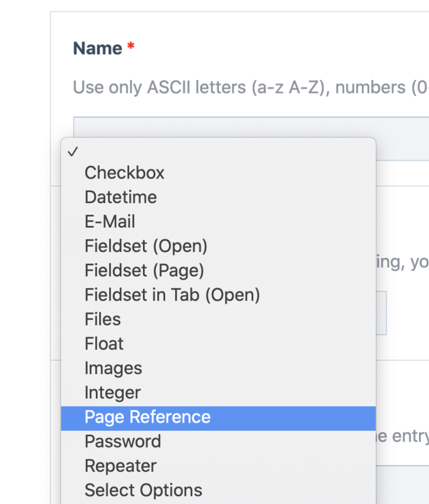Choose Float field type
429x504 pixels.
coord(104,343)
